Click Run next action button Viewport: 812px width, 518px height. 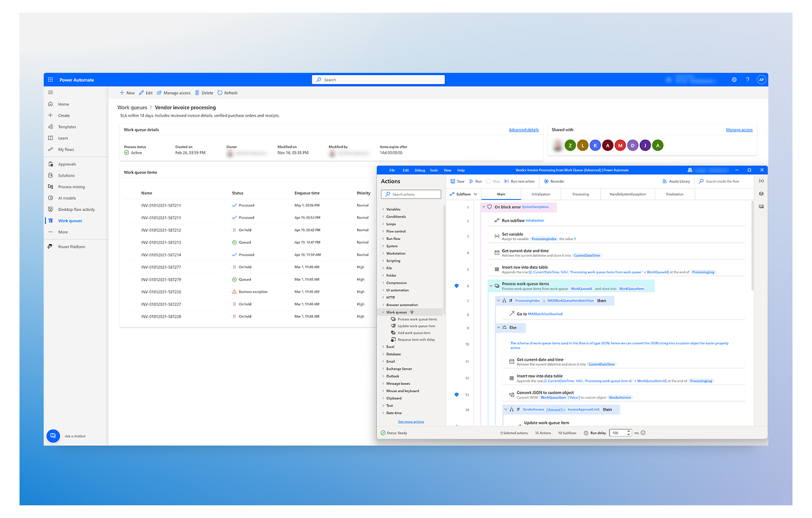click(519, 181)
